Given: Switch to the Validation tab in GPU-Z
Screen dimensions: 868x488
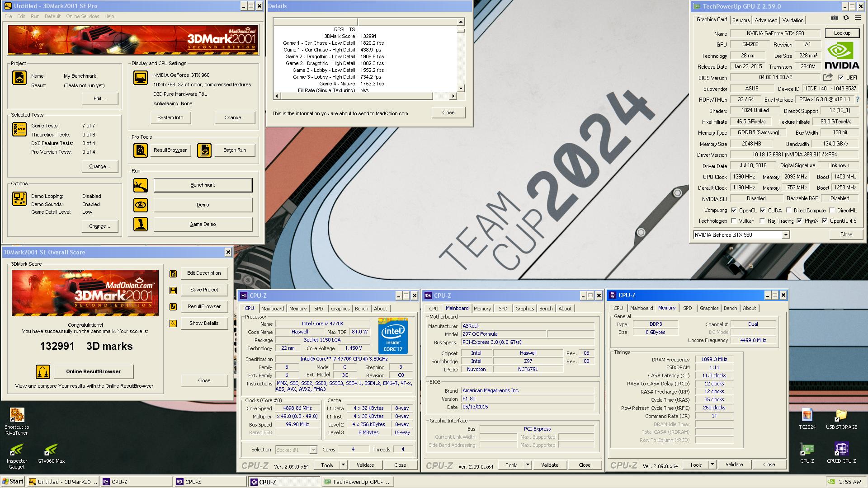Looking at the screenshot, I should 793,20.
